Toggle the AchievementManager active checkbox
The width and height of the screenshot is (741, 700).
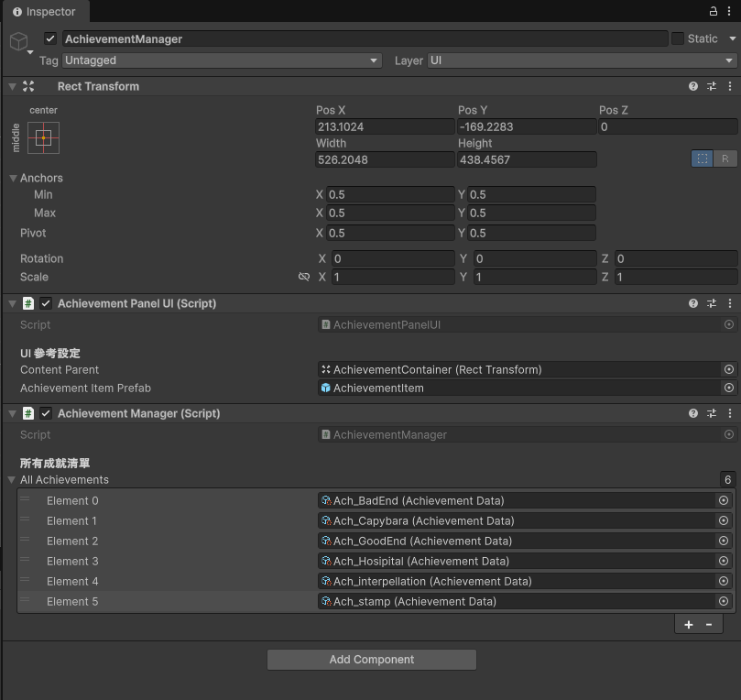point(50,38)
